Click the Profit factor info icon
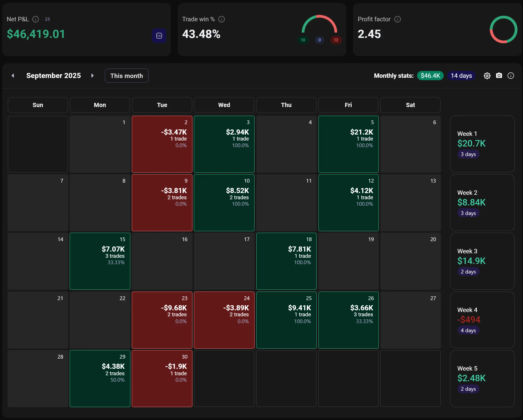This screenshot has height=420, width=523. pyautogui.click(x=397, y=19)
